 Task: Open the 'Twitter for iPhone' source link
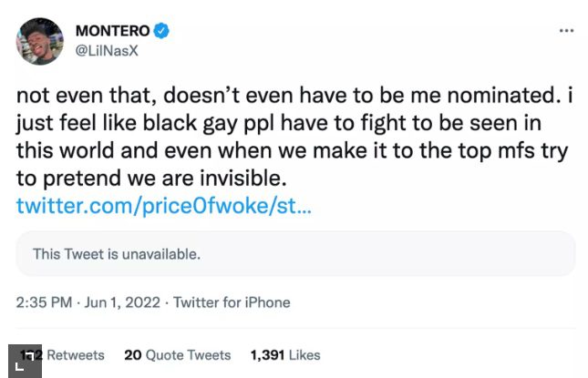click(232, 302)
